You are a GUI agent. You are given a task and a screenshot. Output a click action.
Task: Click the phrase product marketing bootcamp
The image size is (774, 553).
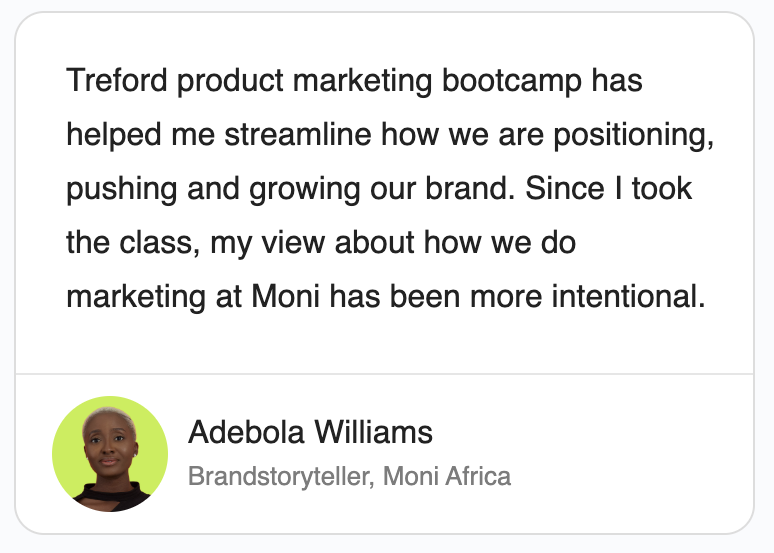click(379, 82)
